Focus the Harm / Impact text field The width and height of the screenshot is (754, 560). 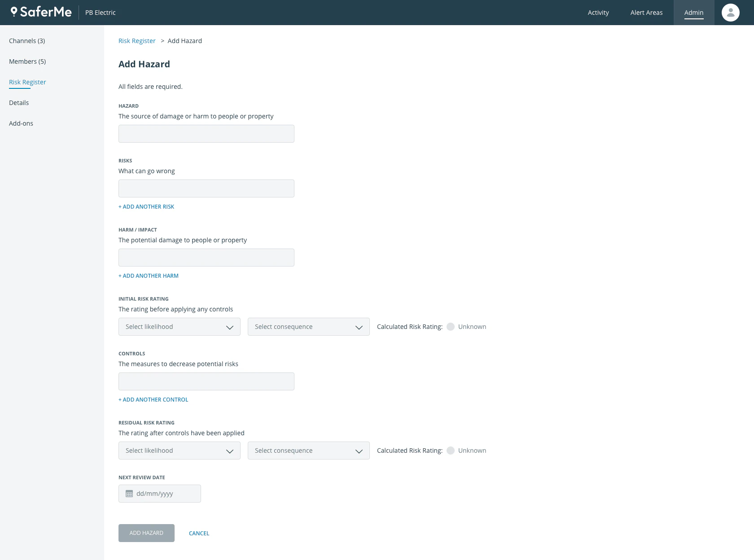click(x=206, y=258)
